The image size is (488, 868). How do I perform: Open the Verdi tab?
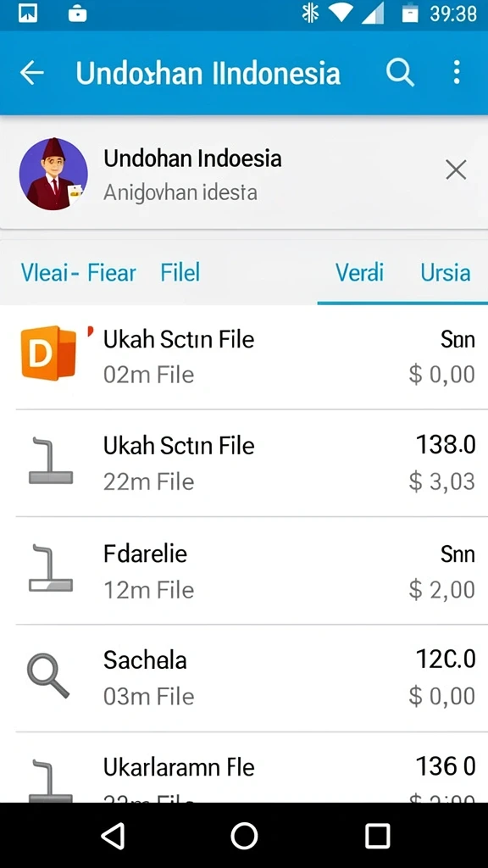359,273
